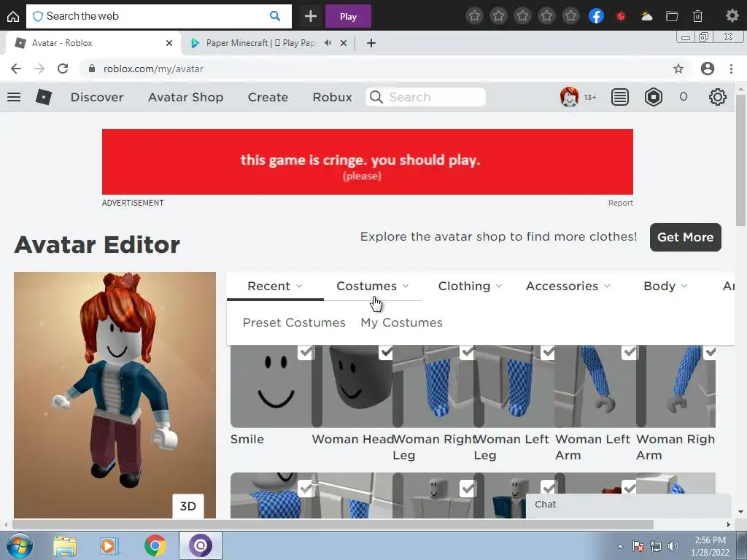Image resolution: width=747 pixels, height=560 pixels.
Task: Open the Roblox avatar profile icon
Action: point(569,97)
